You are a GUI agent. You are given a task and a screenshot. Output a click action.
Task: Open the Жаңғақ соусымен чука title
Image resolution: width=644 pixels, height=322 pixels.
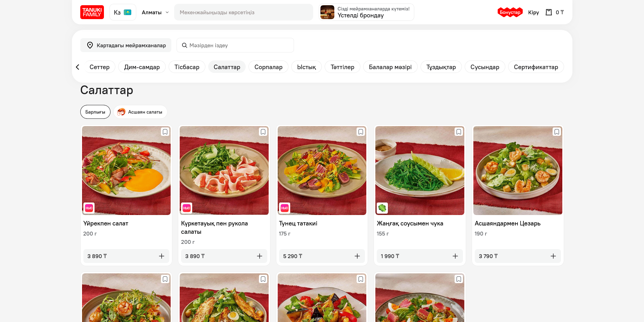tap(410, 223)
